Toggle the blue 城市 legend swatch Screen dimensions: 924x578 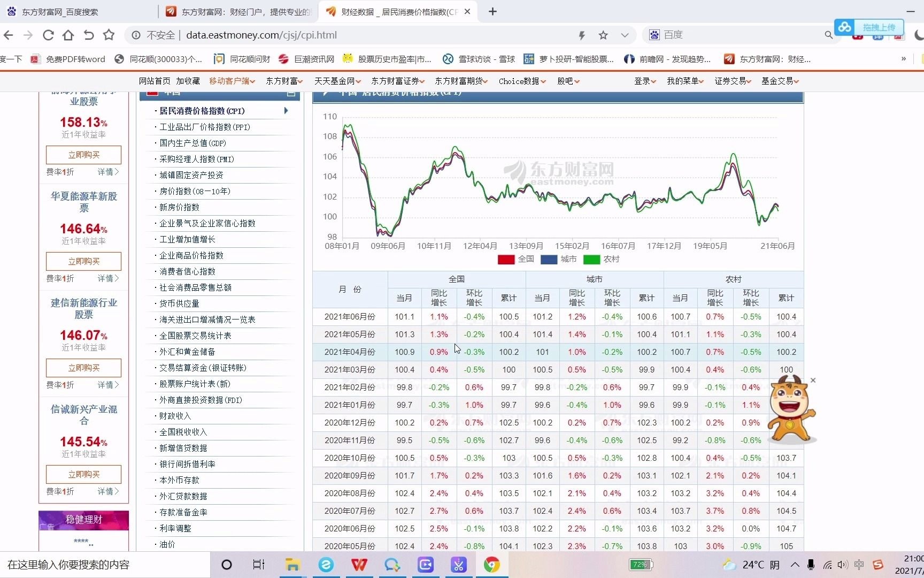549,260
